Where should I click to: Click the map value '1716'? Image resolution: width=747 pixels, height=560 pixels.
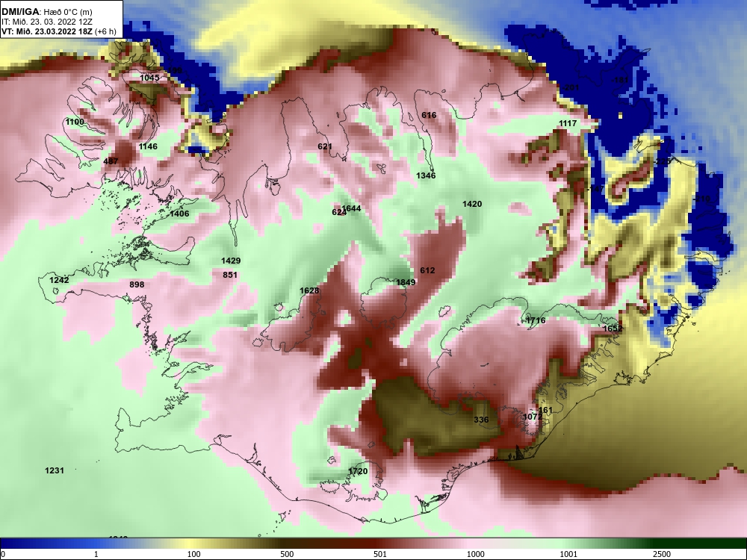536,320
